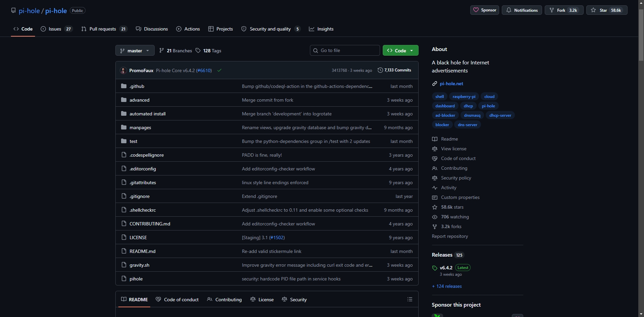This screenshot has width=644, height=317.
Task: Click the folder icon for automated install
Action: click(x=124, y=114)
